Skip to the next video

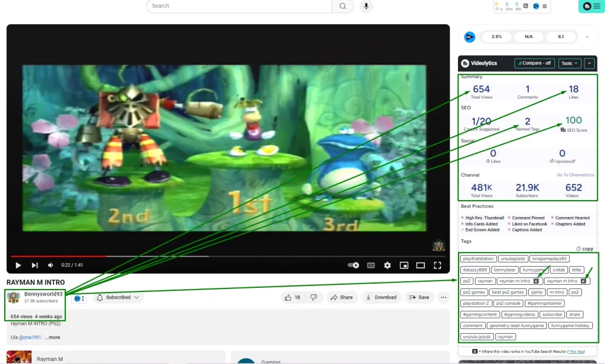[34, 265]
